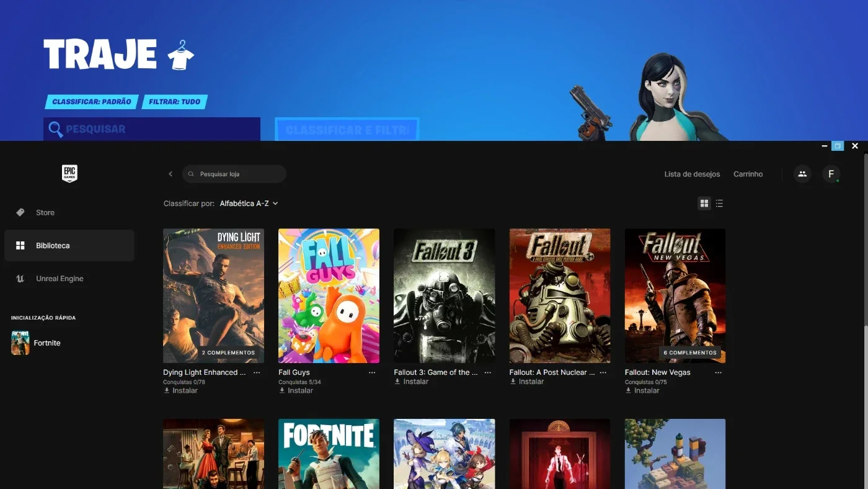The image size is (868, 489).
Task: Click the Fall Guys title text
Action: 294,373
